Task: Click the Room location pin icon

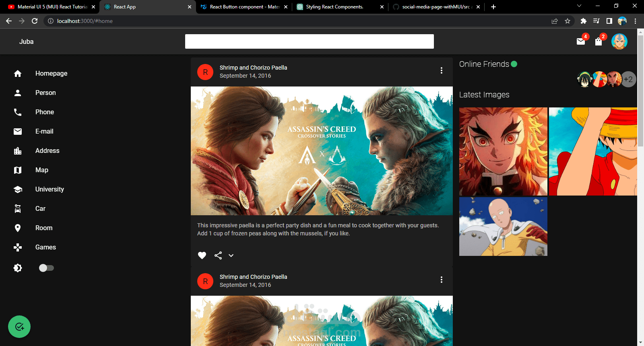Action: [x=18, y=228]
